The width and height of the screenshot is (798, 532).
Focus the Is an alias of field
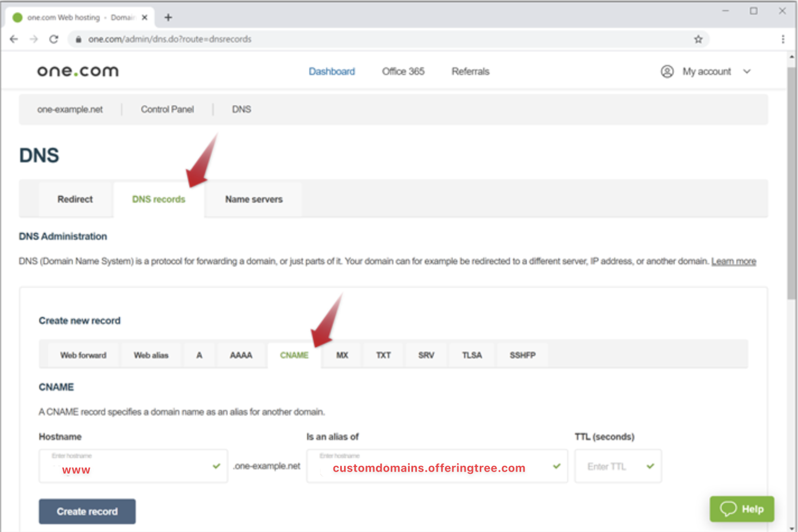[437, 466]
